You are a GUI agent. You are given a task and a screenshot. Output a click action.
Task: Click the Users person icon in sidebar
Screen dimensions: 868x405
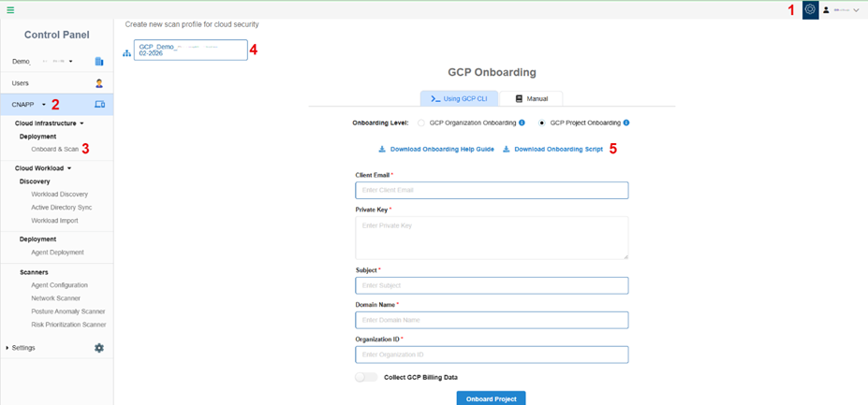point(99,83)
